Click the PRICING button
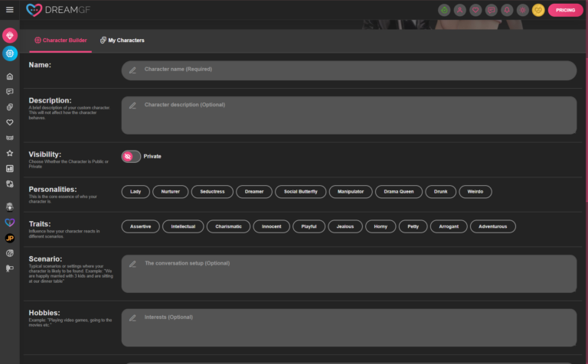 coord(565,10)
